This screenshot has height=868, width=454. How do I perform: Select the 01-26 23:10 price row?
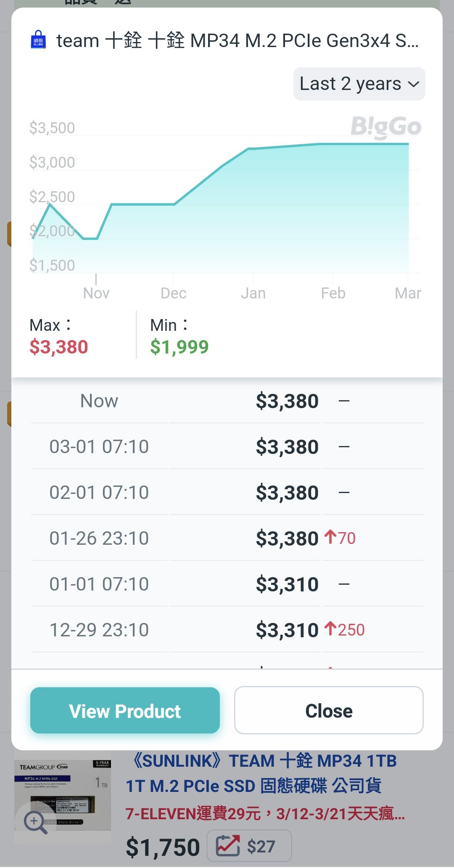point(227,538)
